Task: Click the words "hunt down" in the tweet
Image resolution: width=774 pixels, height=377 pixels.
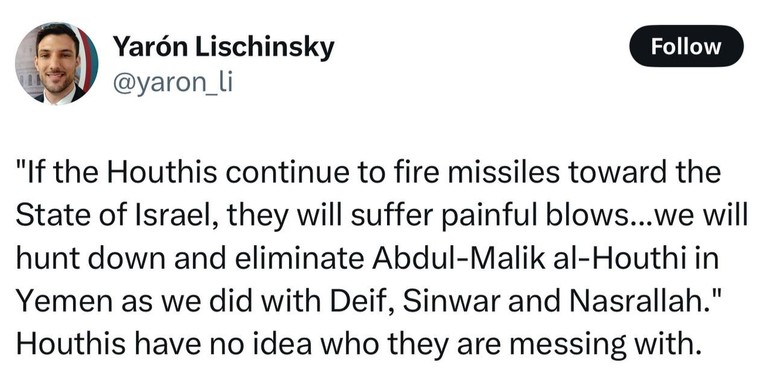Action: [90, 259]
